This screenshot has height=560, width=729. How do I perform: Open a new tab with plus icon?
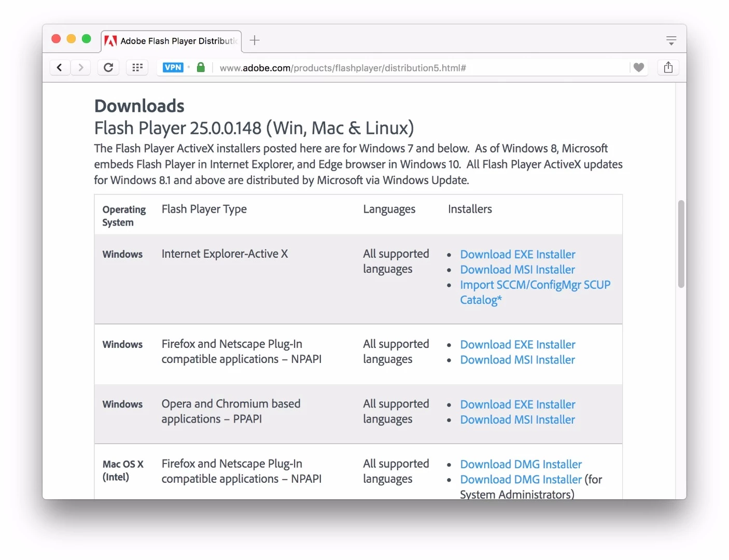coord(255,40)
